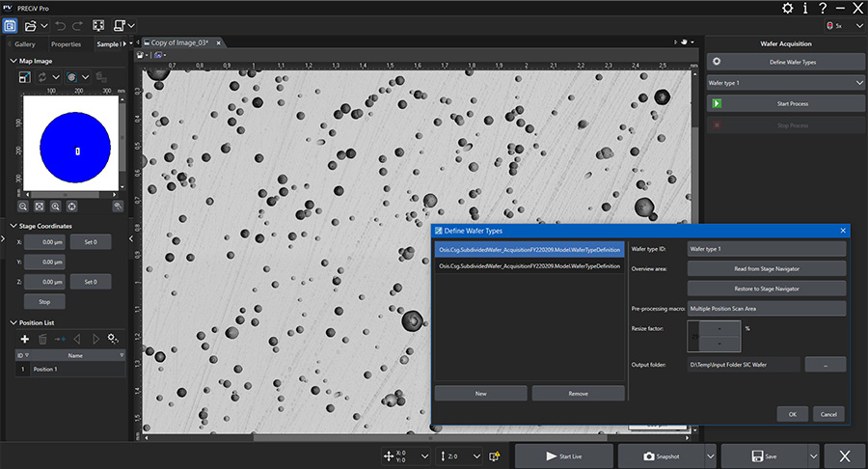Viewport: 868px width, 469px height.
Task: Switch to the Gallery tab
Action: click(24, 43)
